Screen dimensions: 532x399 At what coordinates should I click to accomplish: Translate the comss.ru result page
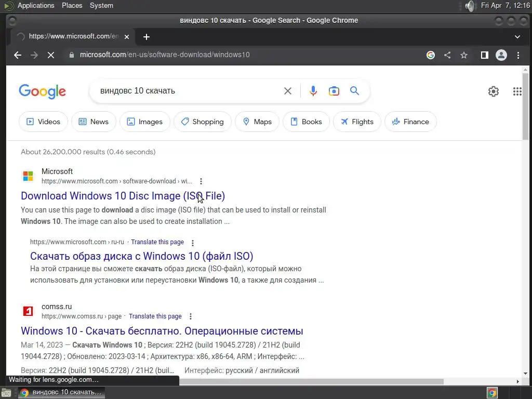[155, 316]
